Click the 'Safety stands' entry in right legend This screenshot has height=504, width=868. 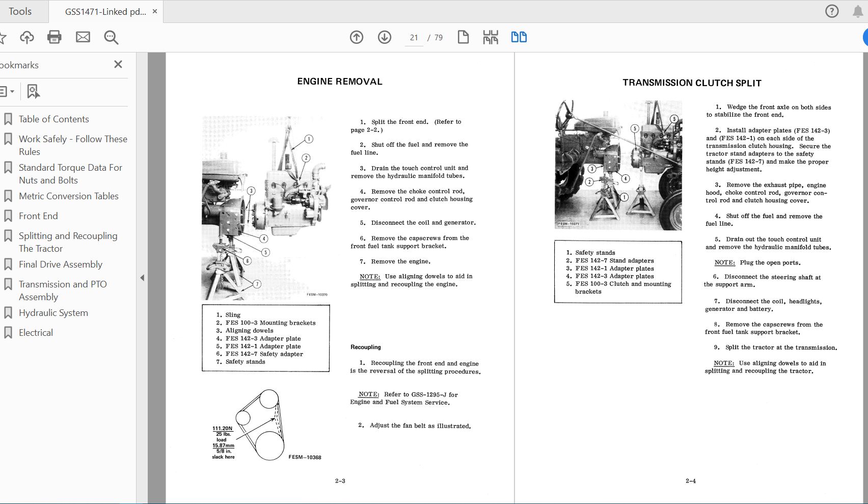(591, 252)
